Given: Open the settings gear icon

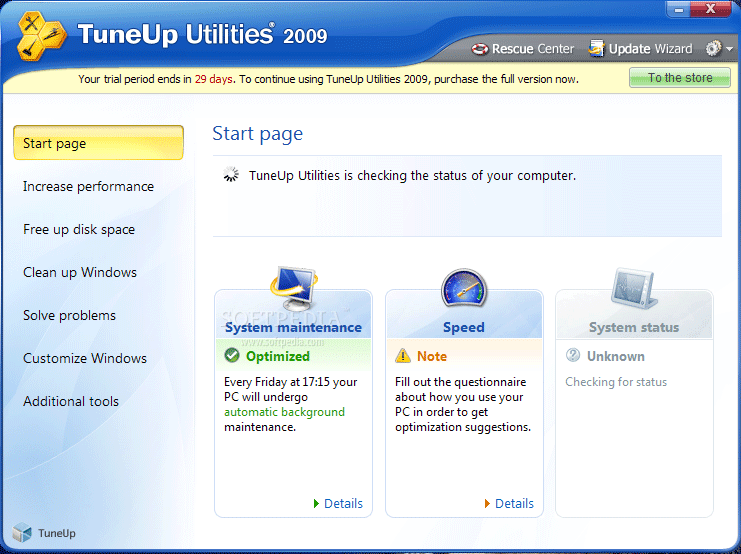Looking at the screenshot, I should point(713,48).
